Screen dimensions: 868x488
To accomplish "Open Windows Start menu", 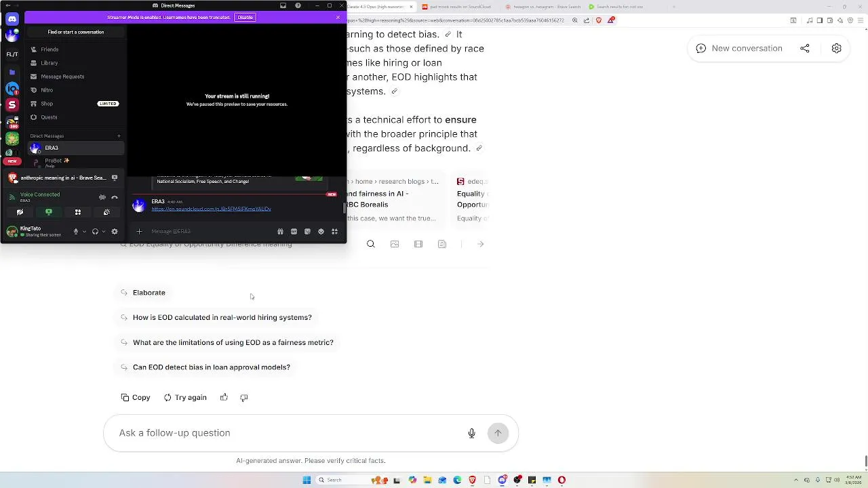I will pyautogui.click(x=307, y=480).
